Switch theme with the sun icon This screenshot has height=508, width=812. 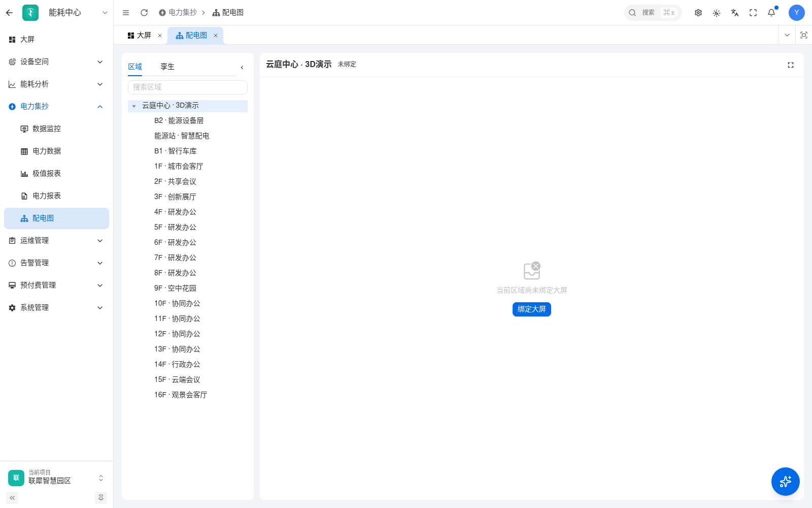(x=717, y=13)
